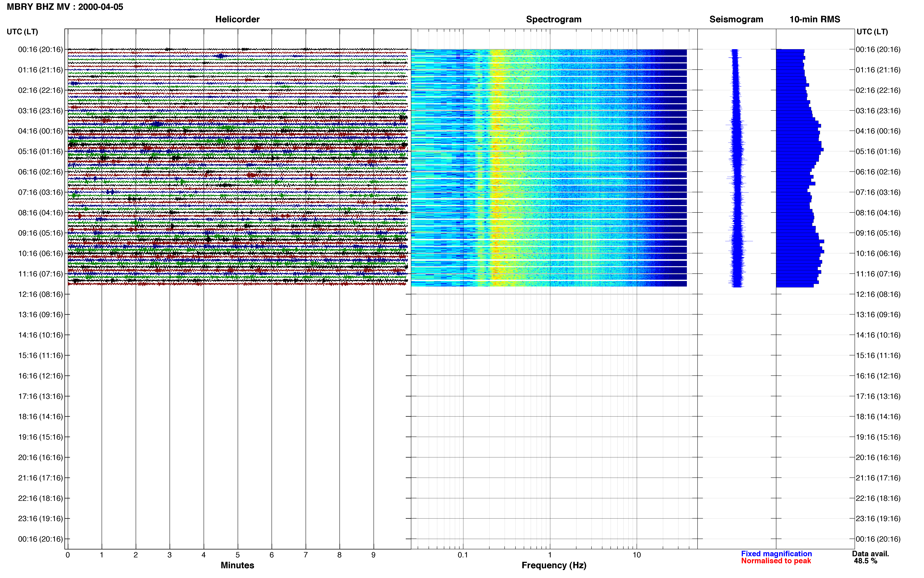The image size is (924, 578).
Task: Click the blue 'Fixed magnification' legend text
Action: (x=777, y=554)
